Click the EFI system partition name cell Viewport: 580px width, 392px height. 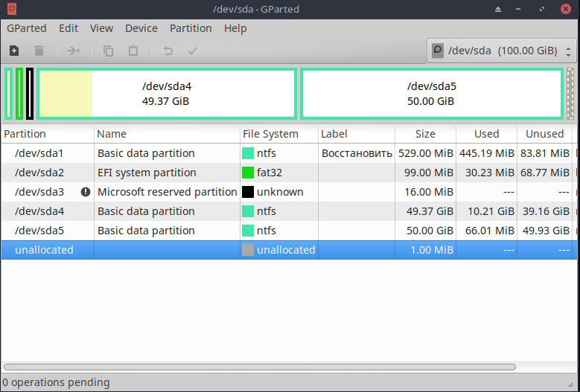(x=167, y=173)
